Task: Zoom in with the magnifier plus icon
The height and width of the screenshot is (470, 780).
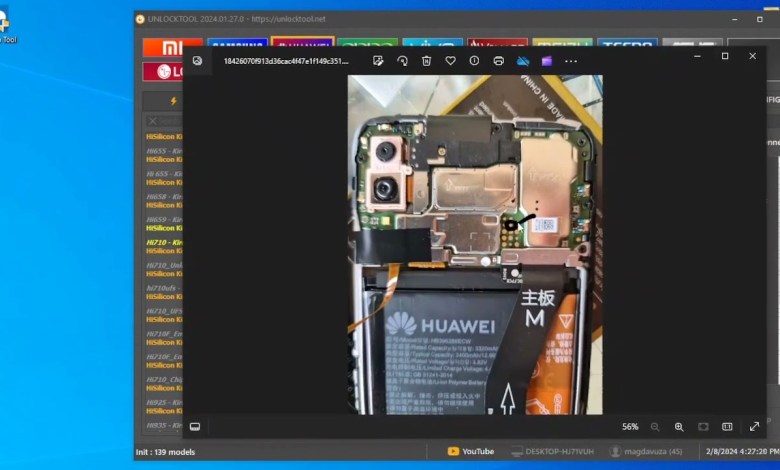Action: (679, 426)
